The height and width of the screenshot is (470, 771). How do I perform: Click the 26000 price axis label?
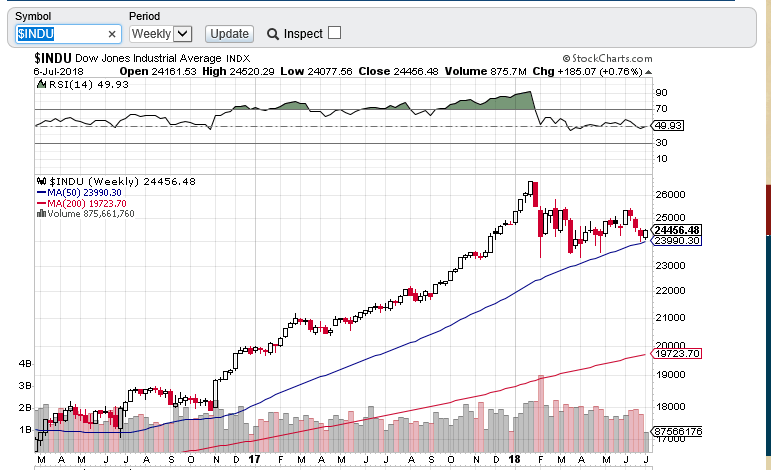pos(670,195)
